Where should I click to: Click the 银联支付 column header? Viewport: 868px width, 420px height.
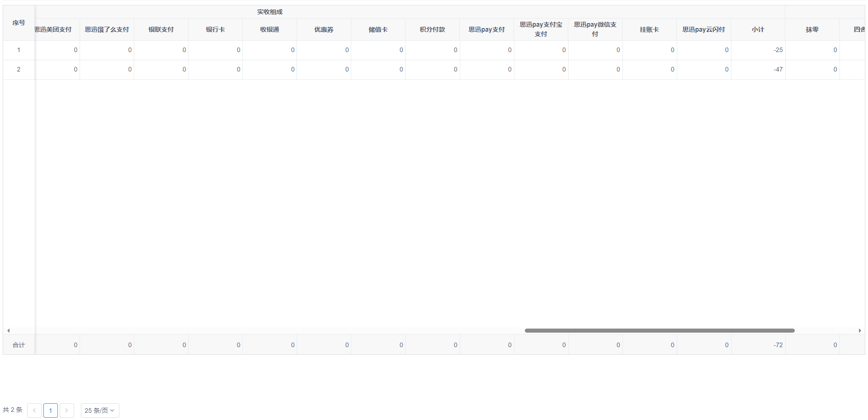(161, 29)
